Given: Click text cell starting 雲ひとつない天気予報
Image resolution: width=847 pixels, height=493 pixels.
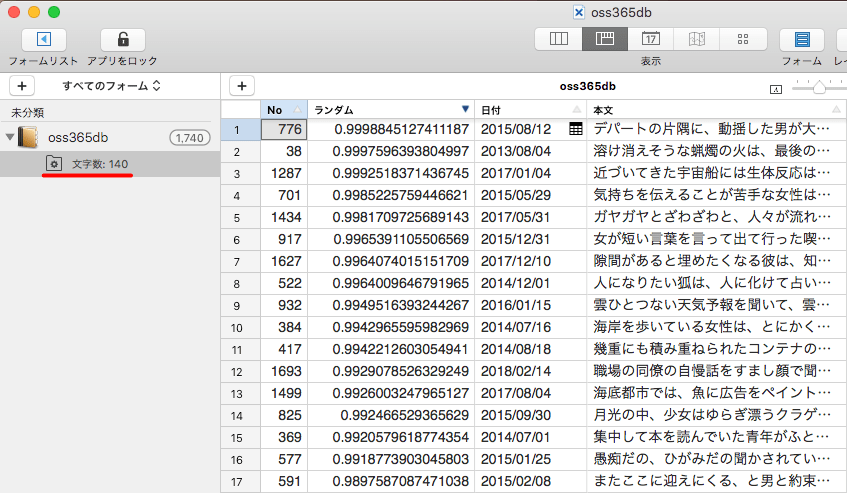Looking at the screenshot, I should 716,306.
